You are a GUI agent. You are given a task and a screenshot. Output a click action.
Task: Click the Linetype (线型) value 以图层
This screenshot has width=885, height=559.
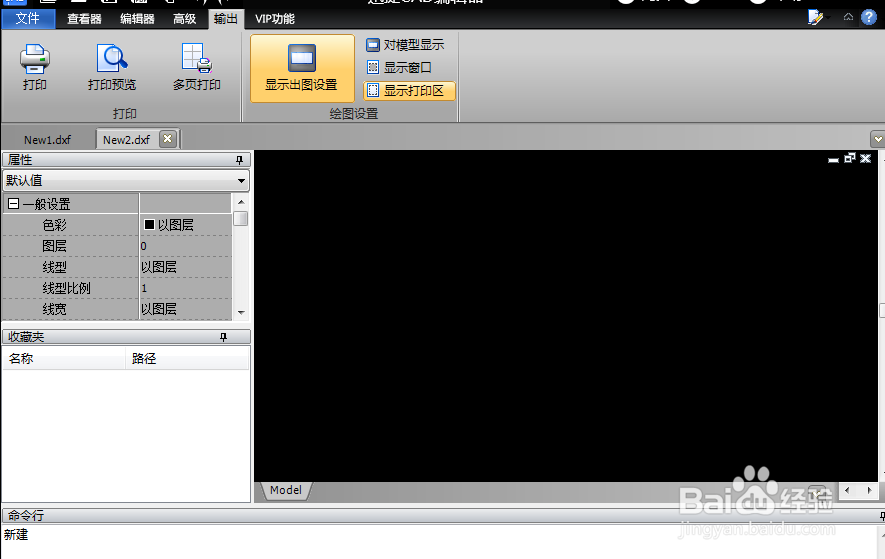(x=185, y=267)
